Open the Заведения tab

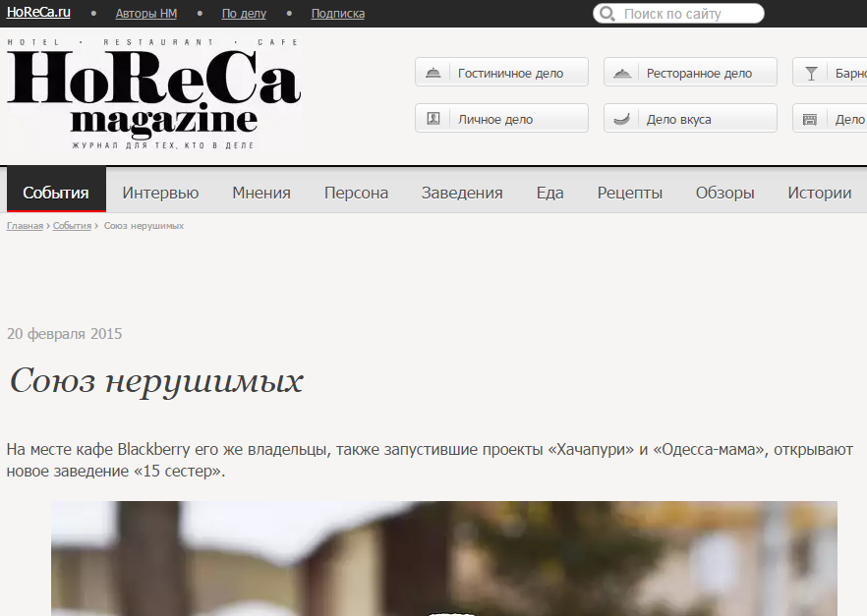(x=462, y=193)
